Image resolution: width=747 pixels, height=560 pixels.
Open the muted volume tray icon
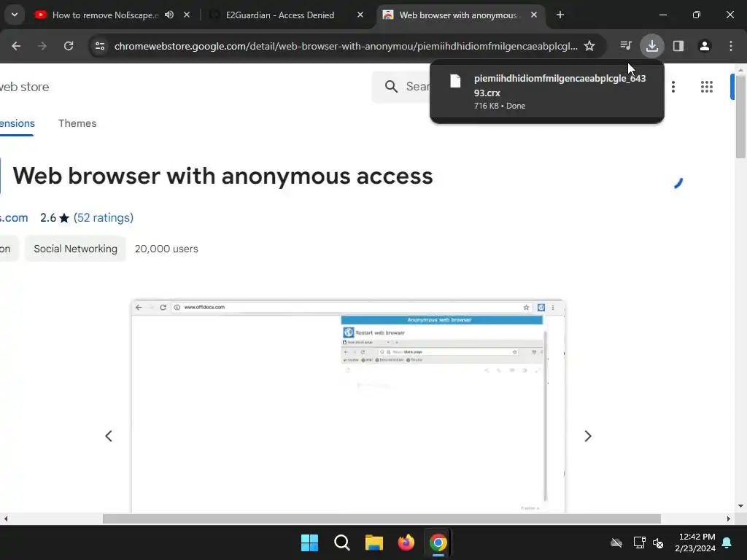point(658,542)
